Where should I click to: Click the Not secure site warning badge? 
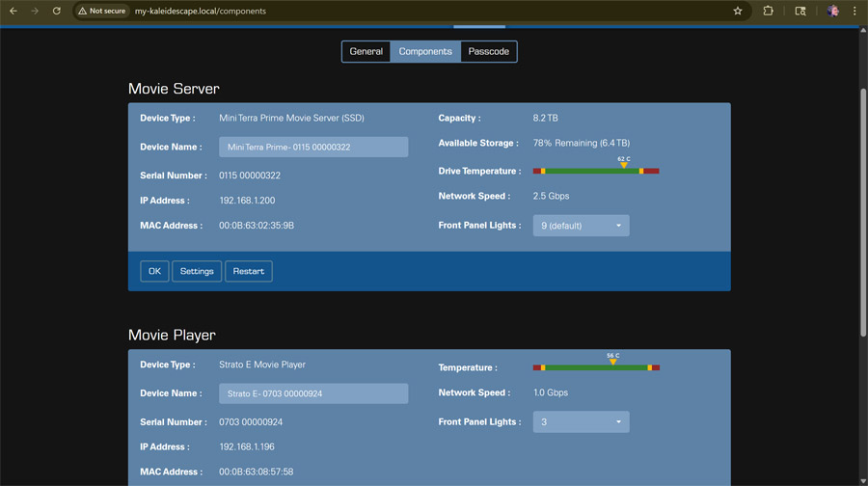coord(102,11)
